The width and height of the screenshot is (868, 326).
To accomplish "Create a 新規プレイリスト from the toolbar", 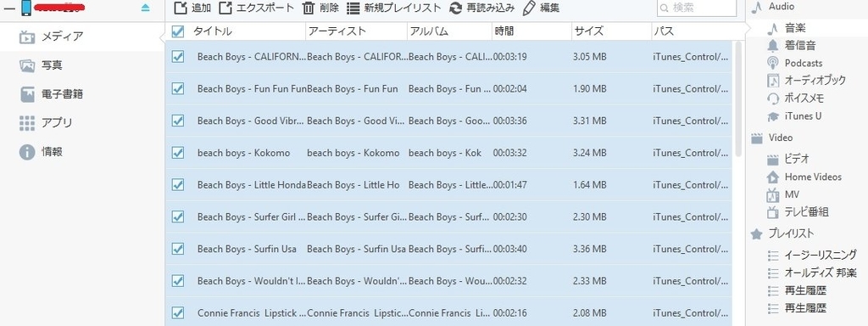I will click(x=394, y=8).
